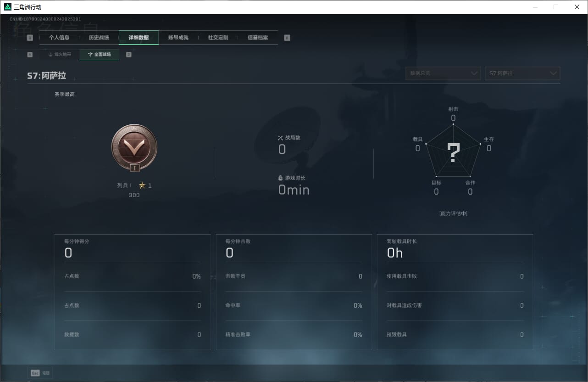Image resolution: width=588 pixels, height=382 pixels.
Task: Click the 对载具造成伤害 stat row
Action: click(x=455, y=305)
